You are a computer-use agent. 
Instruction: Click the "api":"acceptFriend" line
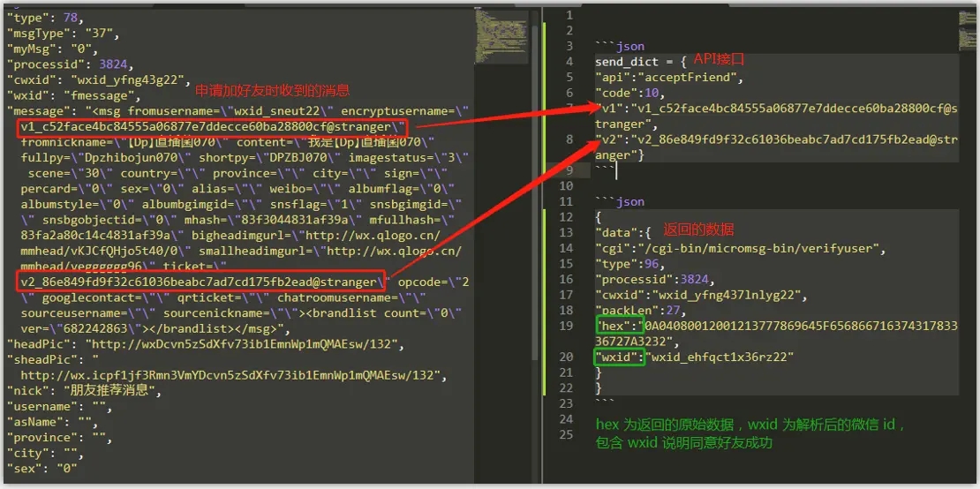pyautogui.click(x=668, y=78)
